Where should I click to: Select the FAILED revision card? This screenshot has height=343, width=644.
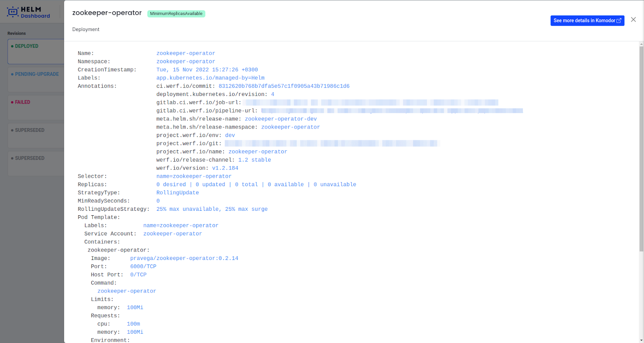point(36,107)
